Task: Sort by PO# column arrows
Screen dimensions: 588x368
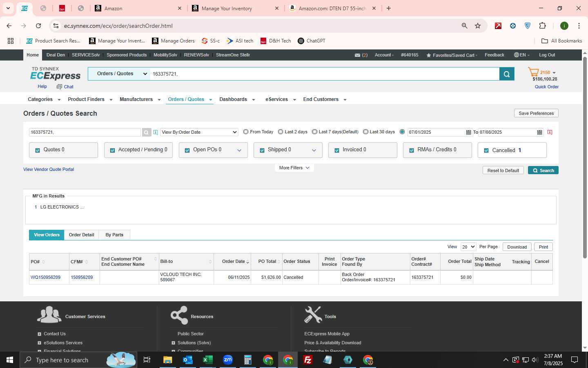Action: [43, 262]
